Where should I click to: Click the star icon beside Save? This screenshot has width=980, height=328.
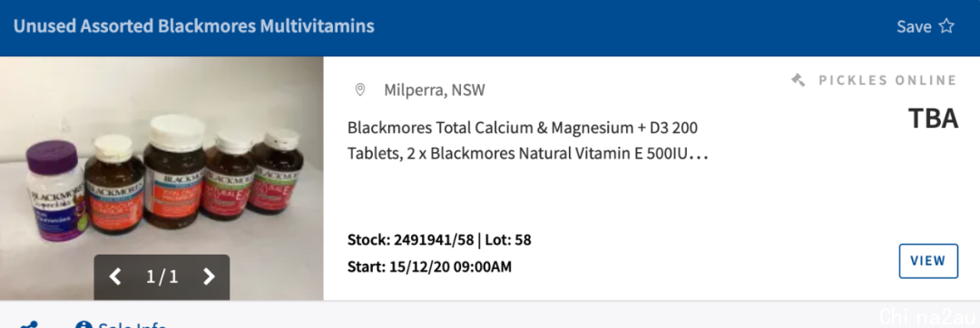click(946, 26)
